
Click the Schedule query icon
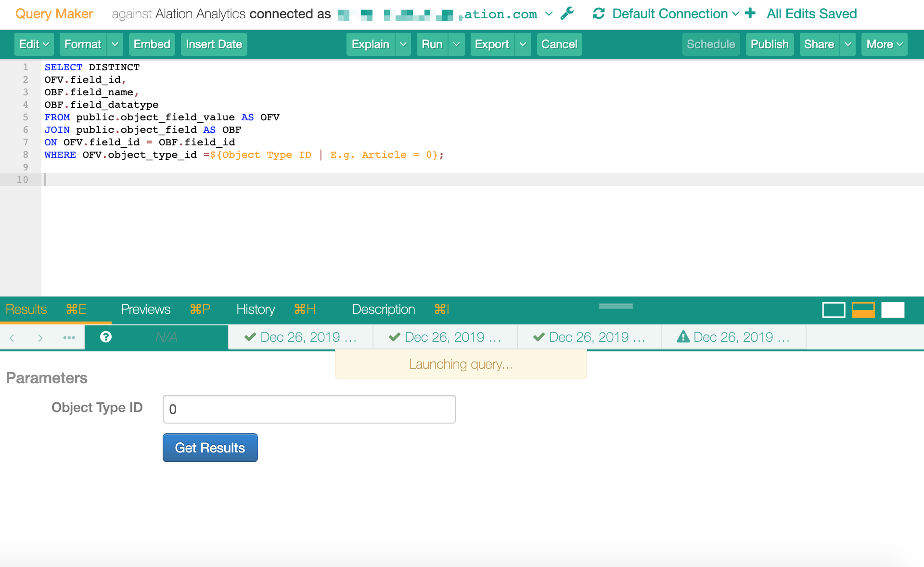click(x=711, y=44)
